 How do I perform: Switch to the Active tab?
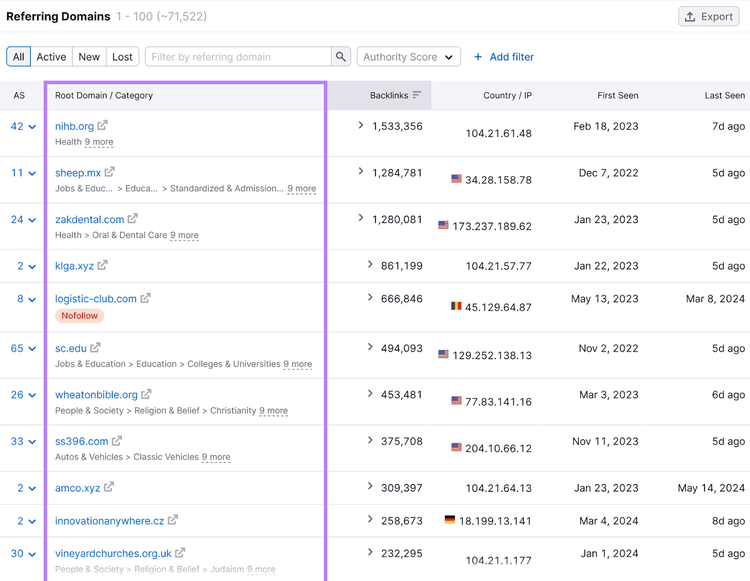click(51, 57)
